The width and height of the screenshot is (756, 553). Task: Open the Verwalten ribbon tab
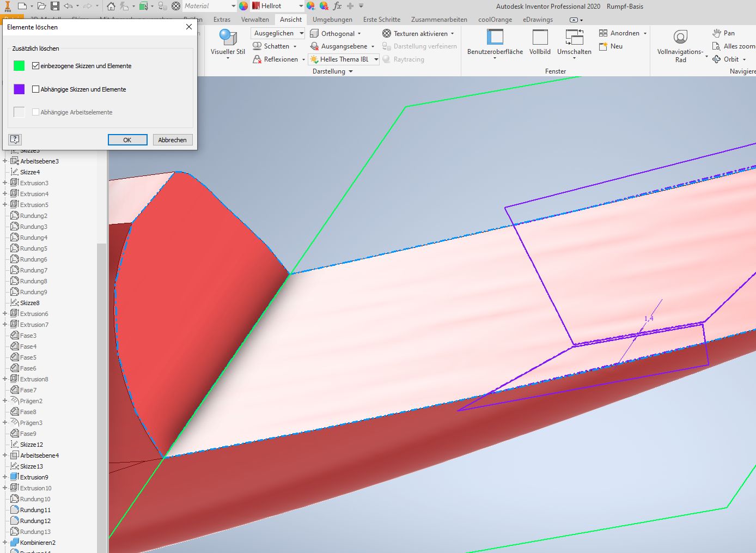(255, 20)
